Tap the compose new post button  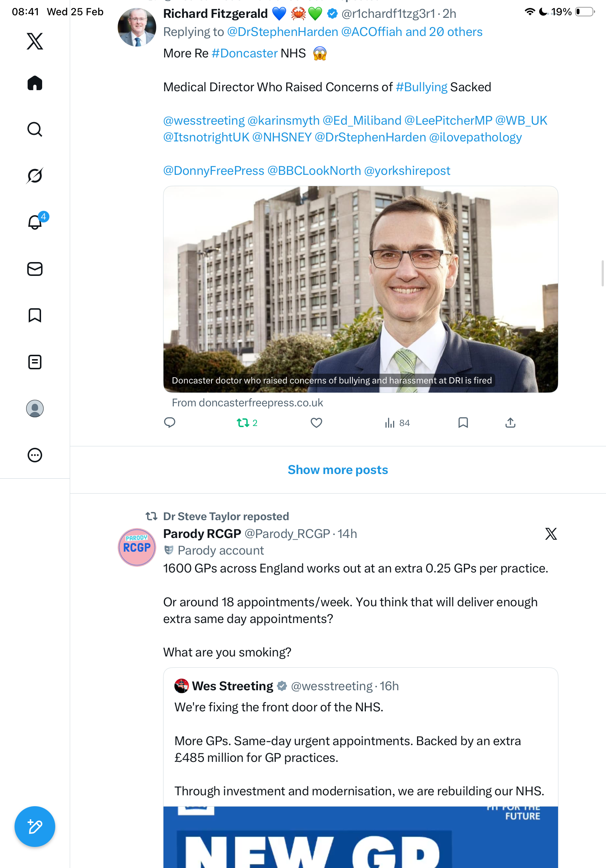click(35, 827)
